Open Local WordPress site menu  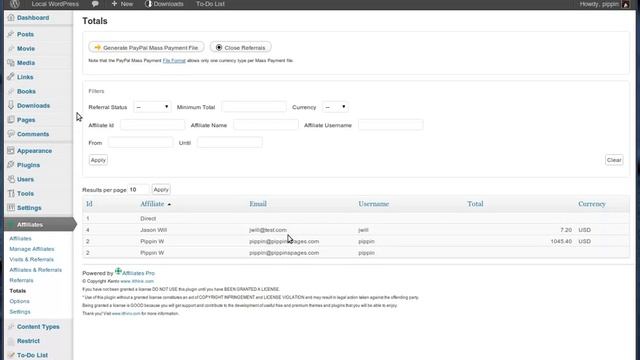pyautogui.click(x=55, y=4)
